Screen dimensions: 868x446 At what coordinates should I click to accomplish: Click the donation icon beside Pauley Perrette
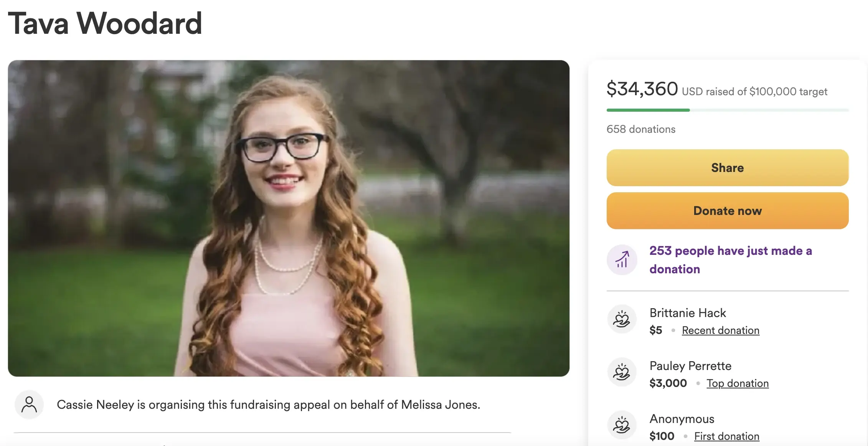[x=622, y=372]
